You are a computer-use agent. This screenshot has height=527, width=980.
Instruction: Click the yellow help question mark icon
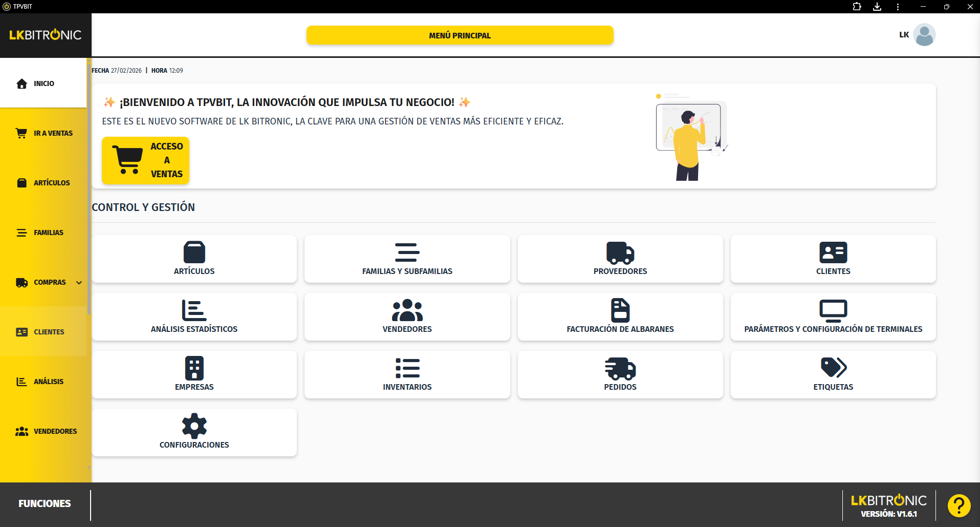click(959, 505)
